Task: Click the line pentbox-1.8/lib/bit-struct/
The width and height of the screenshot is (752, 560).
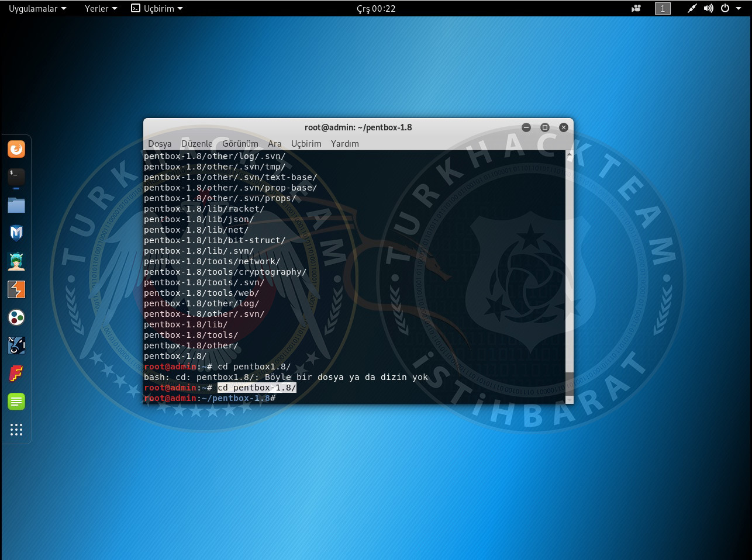Action: tap(215, 240)
